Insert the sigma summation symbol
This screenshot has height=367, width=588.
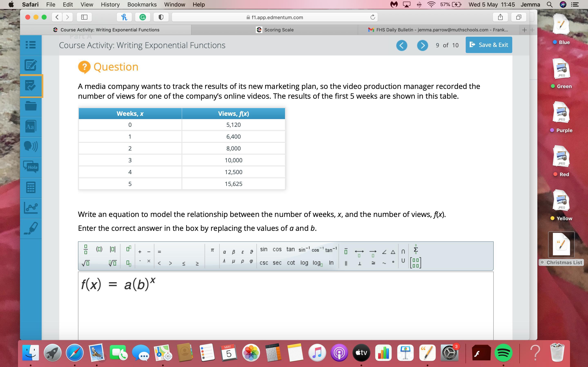tap(415, 249)
